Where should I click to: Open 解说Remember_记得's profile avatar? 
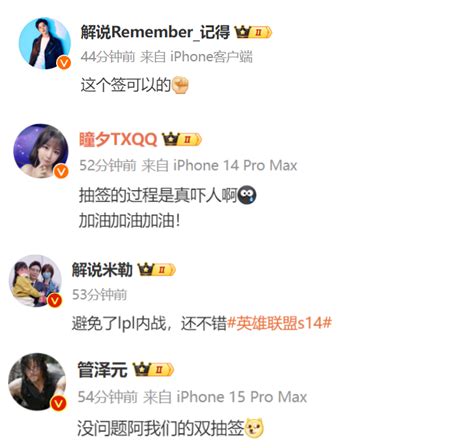pyautogui.click(x=45, y=43)
